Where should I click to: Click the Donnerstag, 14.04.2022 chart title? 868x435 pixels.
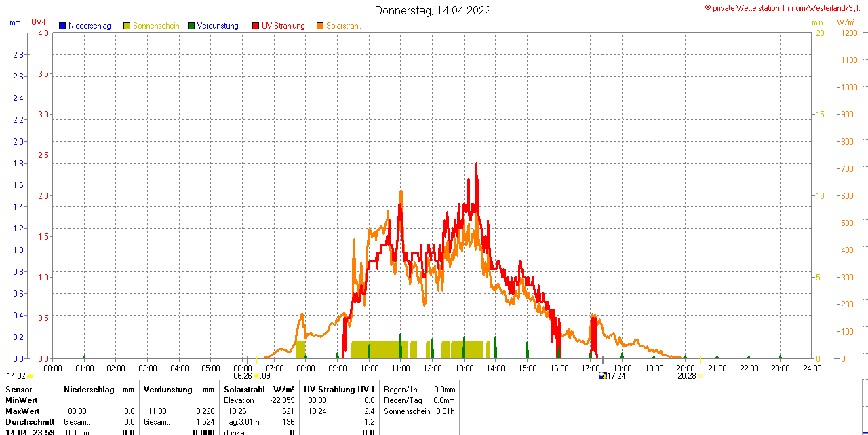click(433, 10)
